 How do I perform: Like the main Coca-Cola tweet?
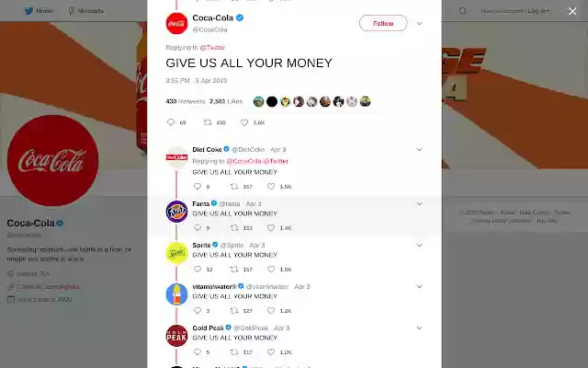244,122
